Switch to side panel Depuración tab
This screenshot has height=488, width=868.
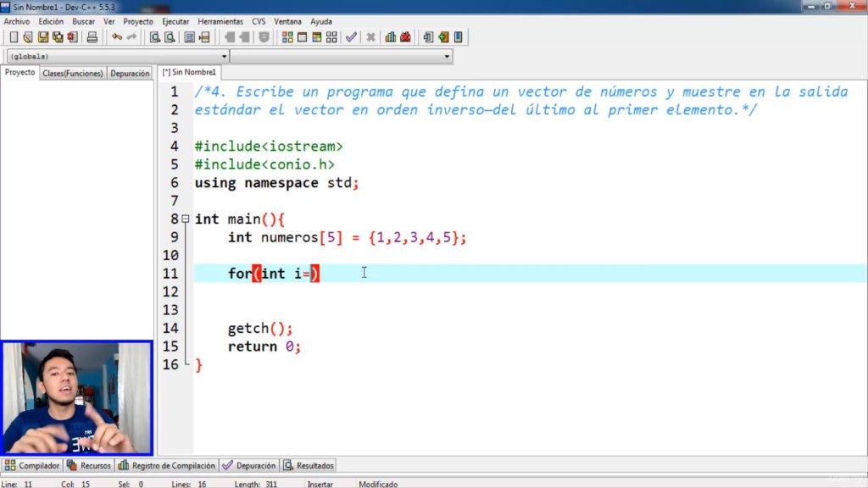click(x=130, y=73)
